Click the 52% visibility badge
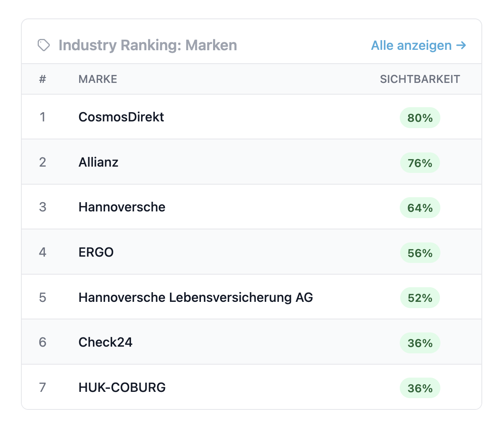504x422 pixels. 420,298
